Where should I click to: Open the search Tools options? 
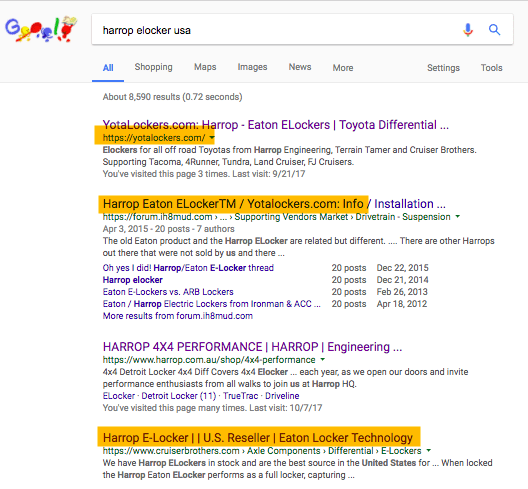(491, 68)
